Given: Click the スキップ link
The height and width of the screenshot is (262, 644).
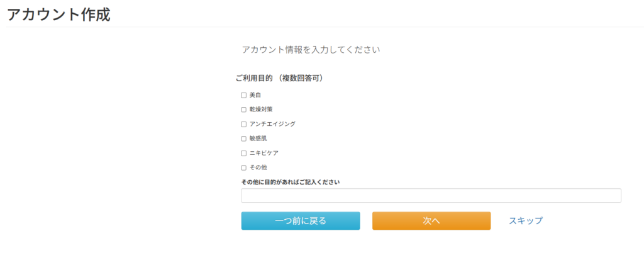Looking at the screenshot, I should pos(525,221).
